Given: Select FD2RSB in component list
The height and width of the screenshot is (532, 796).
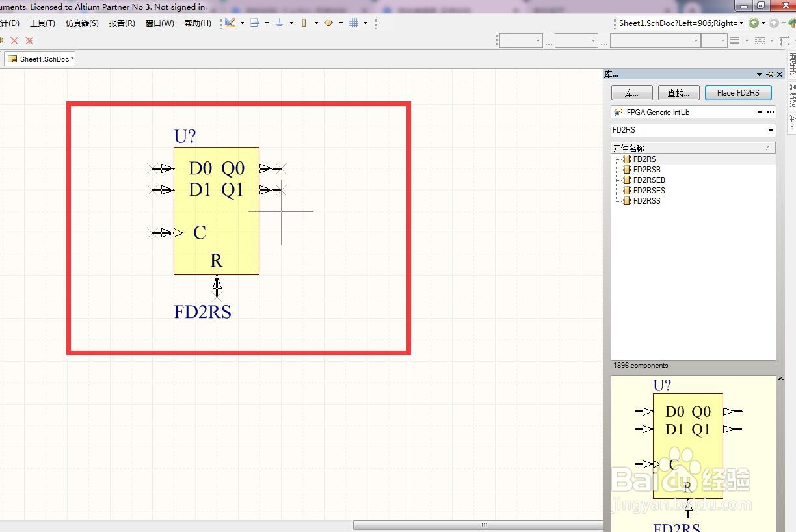Looking at the screenshot, I should click(x=646, y=170).
